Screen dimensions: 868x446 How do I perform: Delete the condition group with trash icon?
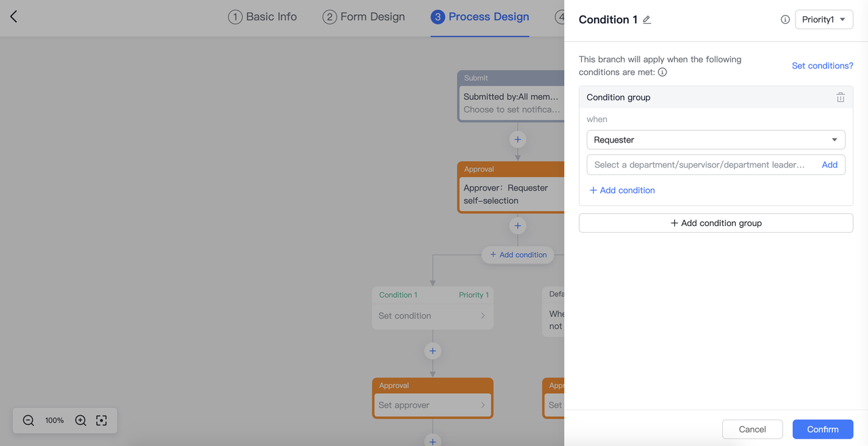(x=840, y=98)
